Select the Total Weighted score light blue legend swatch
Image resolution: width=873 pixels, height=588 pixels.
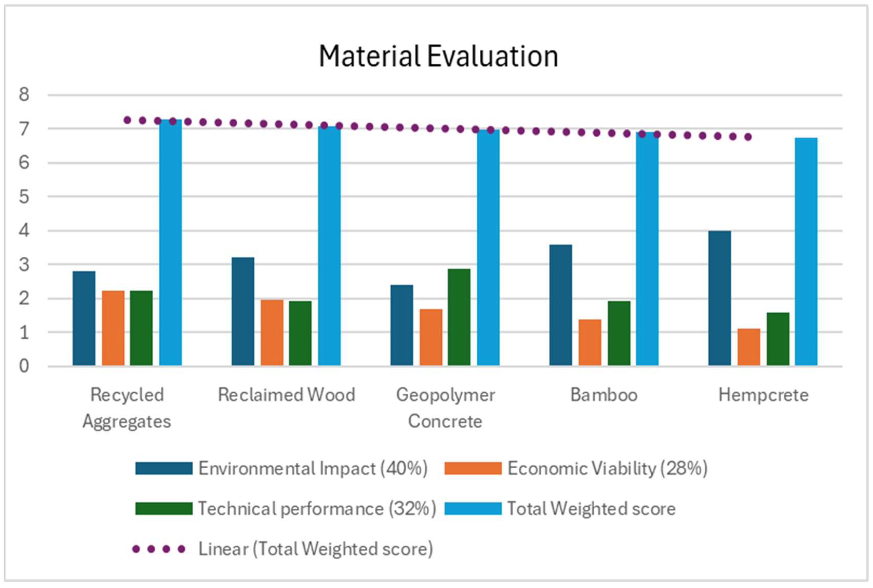(x=473, y=508)
